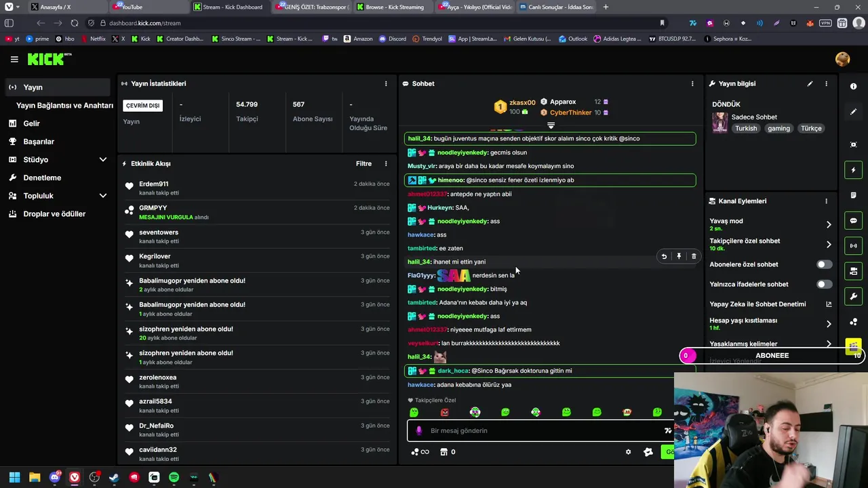Open the Yayın İstatistikleri three-dot menu
This screenshot has height=488, width=868.
pos(386,83)
